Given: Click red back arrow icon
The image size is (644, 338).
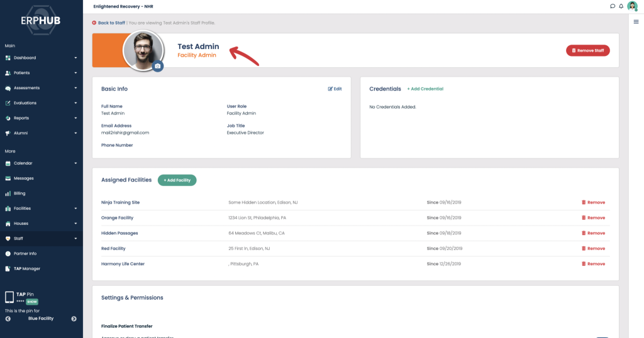Looking at the screenshot, I should (94, 23).
